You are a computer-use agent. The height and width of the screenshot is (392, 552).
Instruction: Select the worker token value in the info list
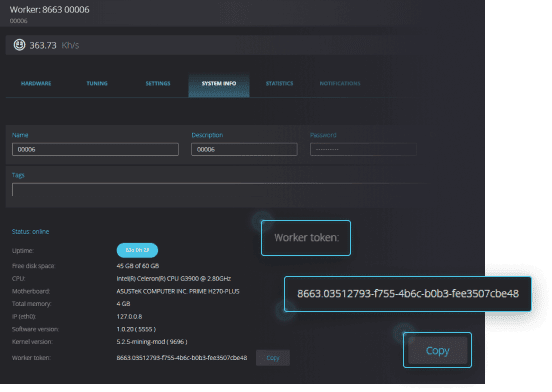point(182,358)
